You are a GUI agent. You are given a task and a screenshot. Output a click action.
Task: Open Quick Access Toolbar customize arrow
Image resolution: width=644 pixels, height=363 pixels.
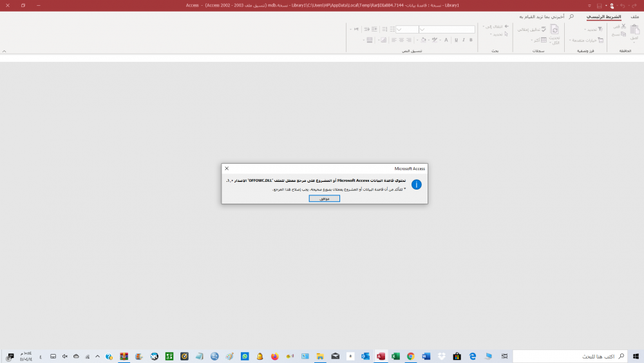tap(589, 6)
